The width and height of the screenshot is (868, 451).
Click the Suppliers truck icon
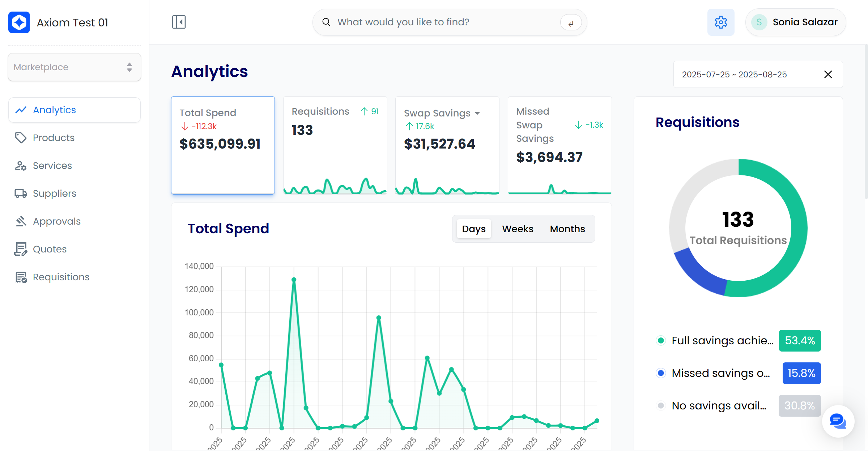click(21, 193)
